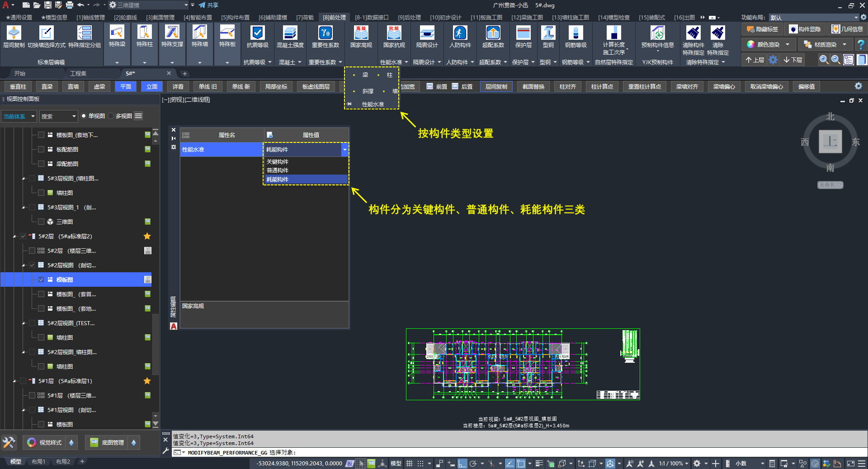
Task: Click the 立面 view button
Action: pyautogui.click(x=152, y=86)
